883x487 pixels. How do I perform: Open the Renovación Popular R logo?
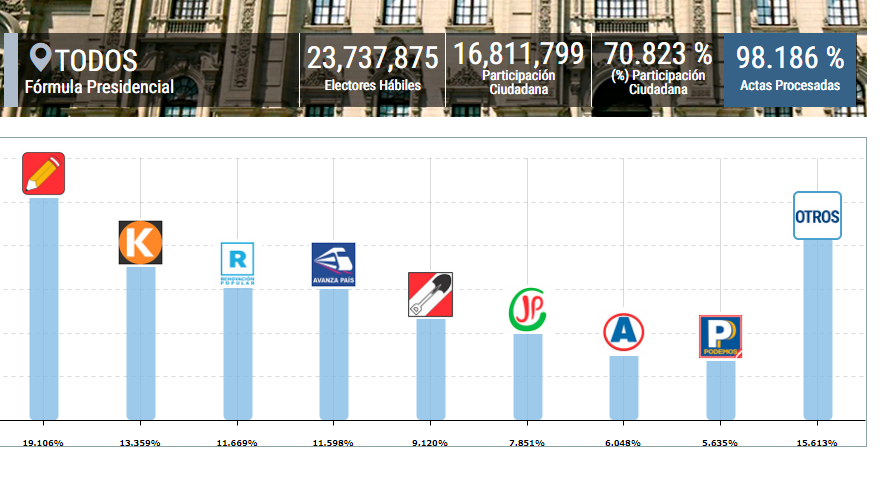point(237,264)
